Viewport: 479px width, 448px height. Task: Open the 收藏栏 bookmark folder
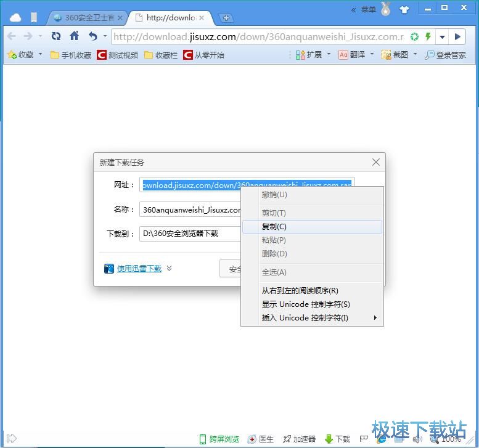(161, 55)
